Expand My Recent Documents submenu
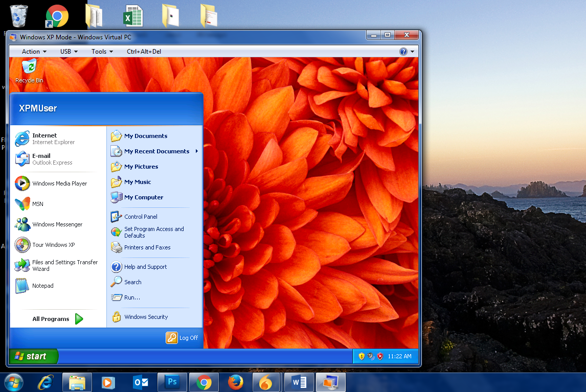 pyautogui.click(x=154, y=151)
